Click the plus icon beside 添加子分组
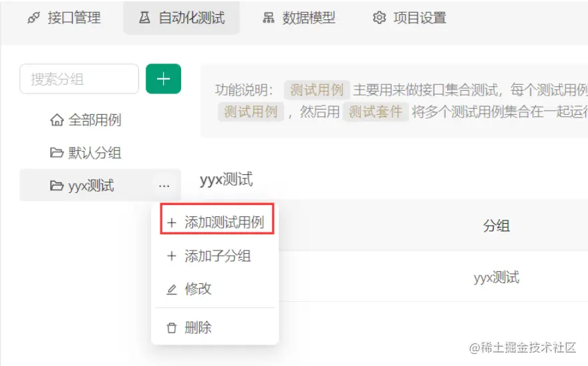Screen dimensions: 588x366 tap(171, 256)
